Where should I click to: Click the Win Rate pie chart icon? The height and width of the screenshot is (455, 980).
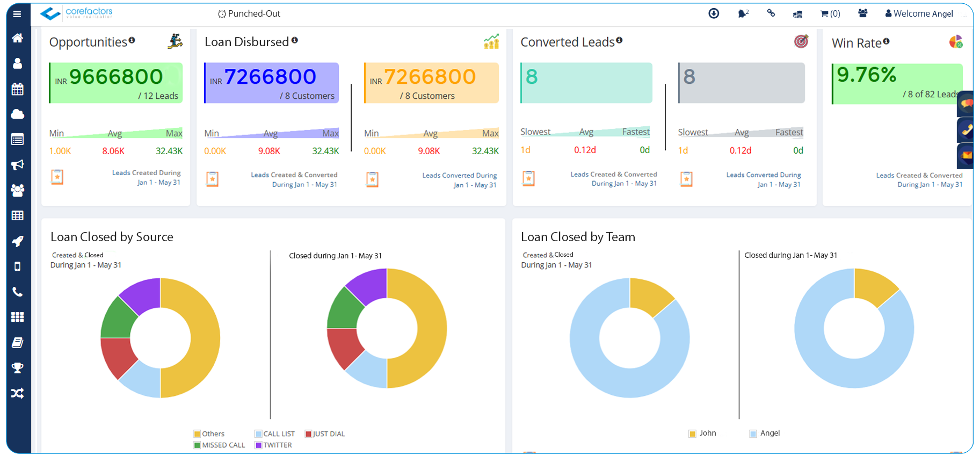coord(956,42)
